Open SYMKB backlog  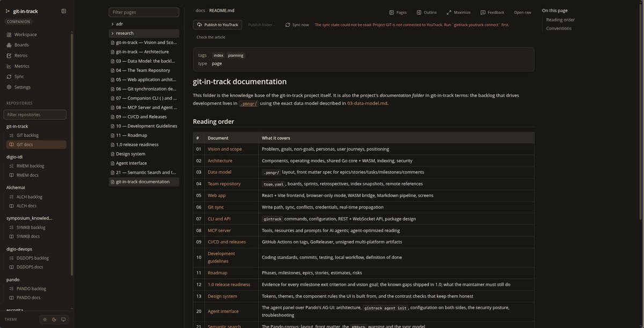click(x=36, y=227)
